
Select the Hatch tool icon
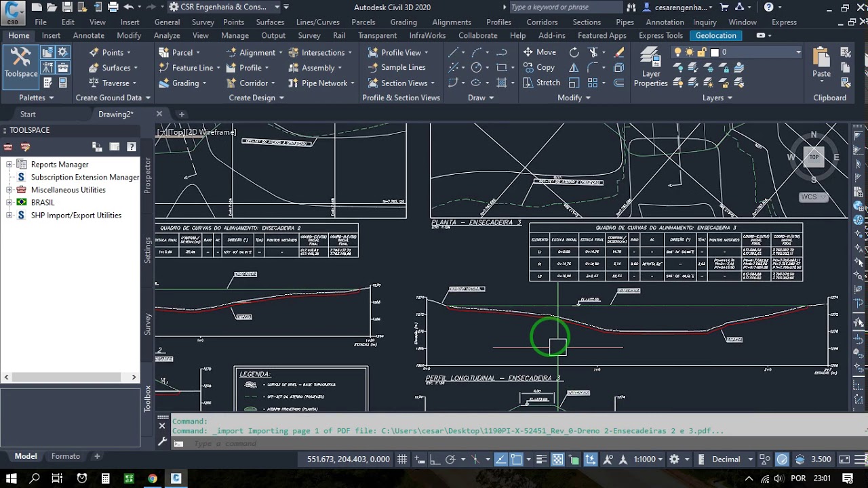pos(502,83)
